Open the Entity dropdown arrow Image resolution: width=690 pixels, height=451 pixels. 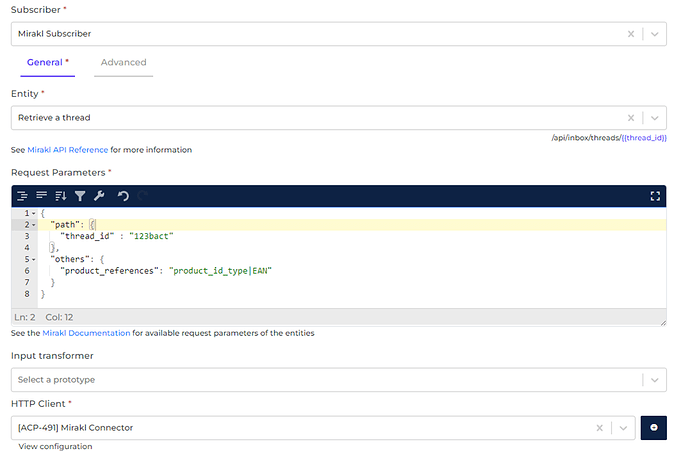[x=654, y=118]
